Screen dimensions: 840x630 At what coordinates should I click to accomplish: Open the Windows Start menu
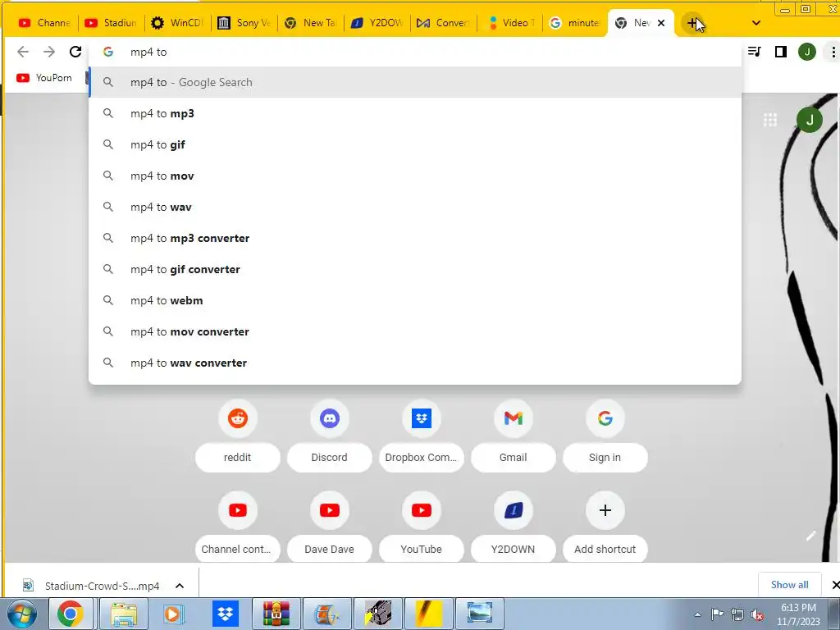click(22, 614)
